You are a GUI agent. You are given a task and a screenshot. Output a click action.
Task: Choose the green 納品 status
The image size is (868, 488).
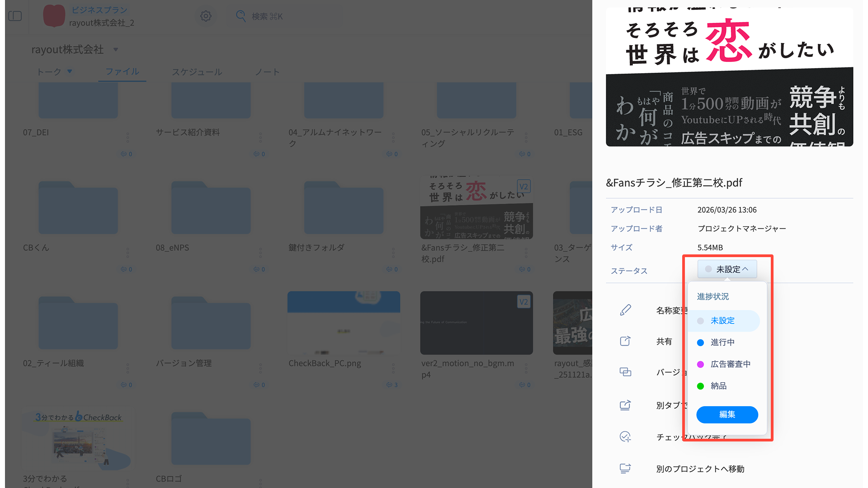(718, 386)
